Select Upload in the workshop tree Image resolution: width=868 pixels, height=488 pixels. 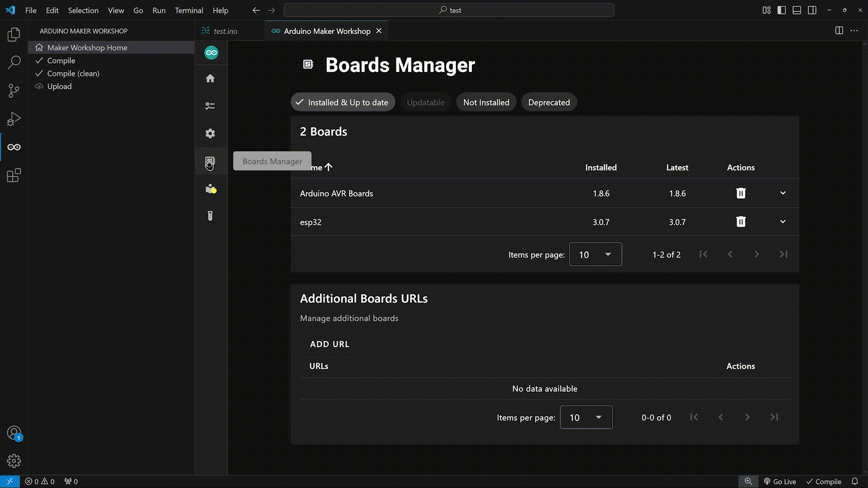59,86
